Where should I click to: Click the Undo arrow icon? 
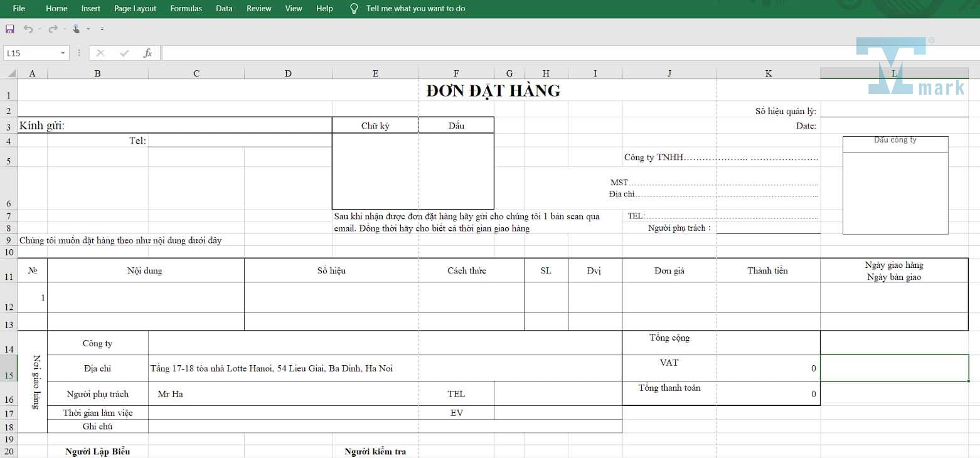coord(28,29)
